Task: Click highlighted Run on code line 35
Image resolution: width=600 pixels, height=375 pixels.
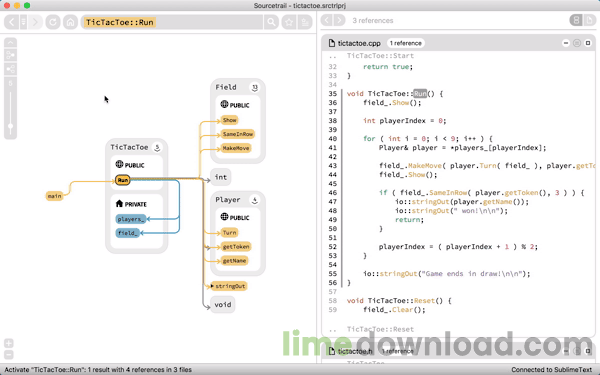Action: pyautogui.click(x=420, y=94)
